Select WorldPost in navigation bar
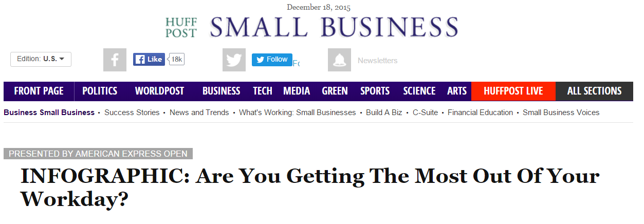 [159, 91]
